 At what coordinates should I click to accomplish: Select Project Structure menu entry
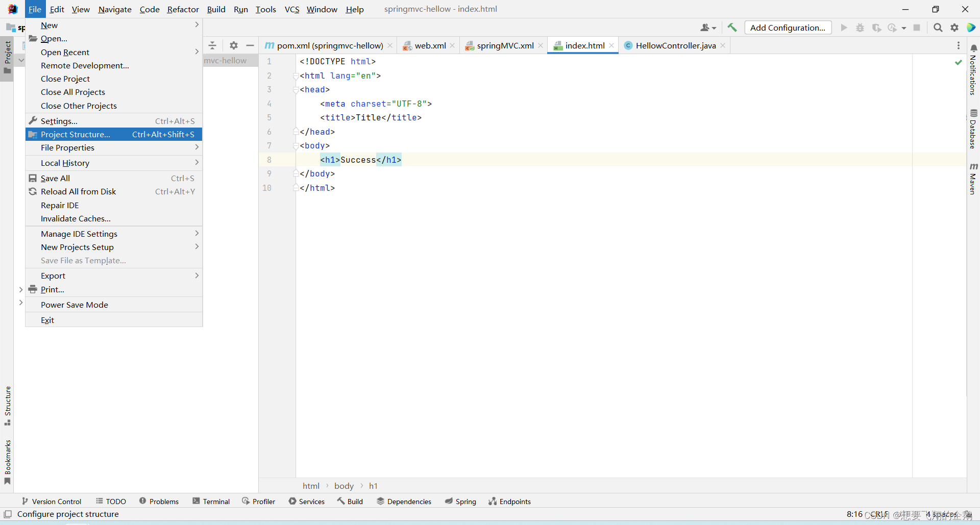[114, 134]
